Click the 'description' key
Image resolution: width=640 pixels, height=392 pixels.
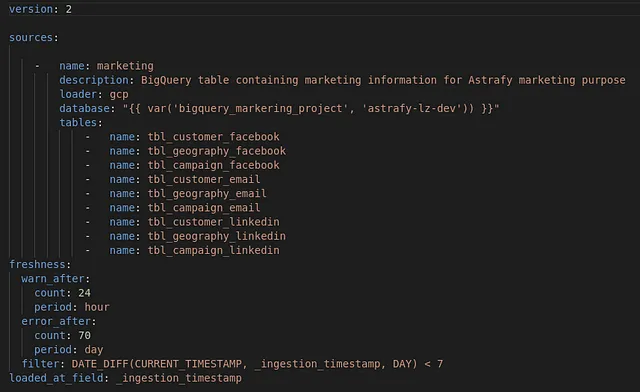(x=94, y=80)
